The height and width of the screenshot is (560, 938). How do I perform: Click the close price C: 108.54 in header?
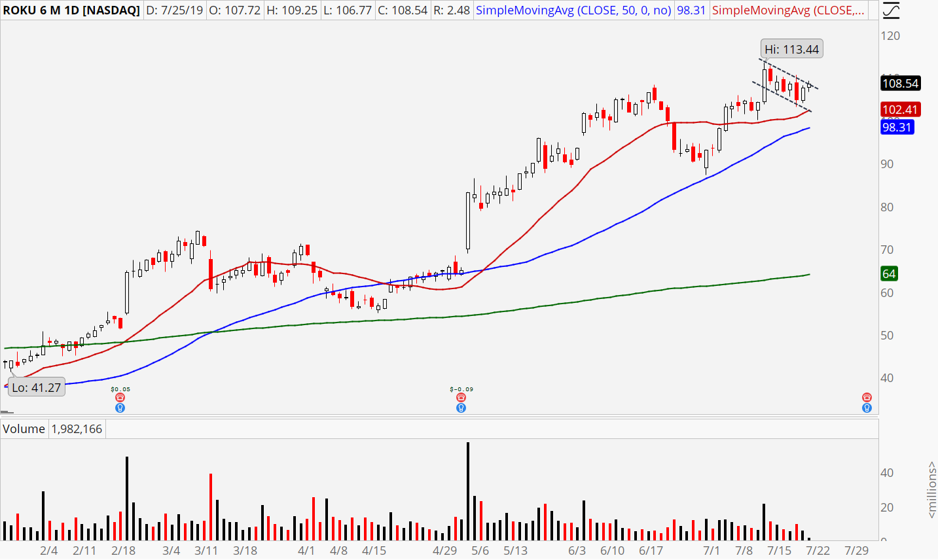tap(403, 10)
